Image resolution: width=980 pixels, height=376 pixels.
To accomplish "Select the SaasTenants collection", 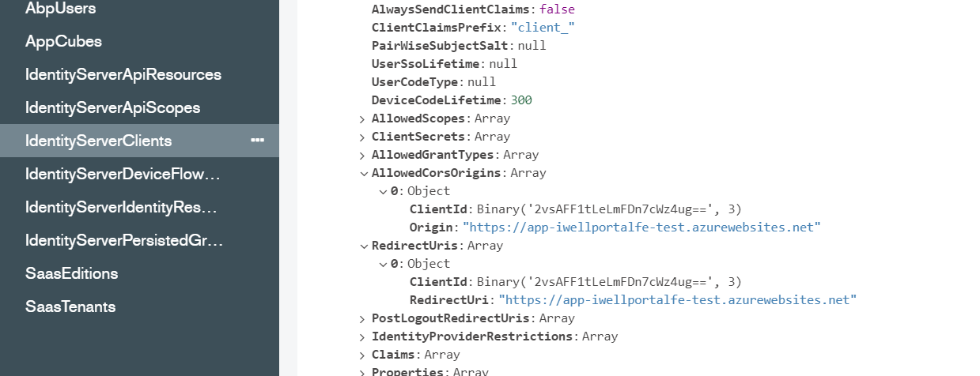I will click(70, 306).
